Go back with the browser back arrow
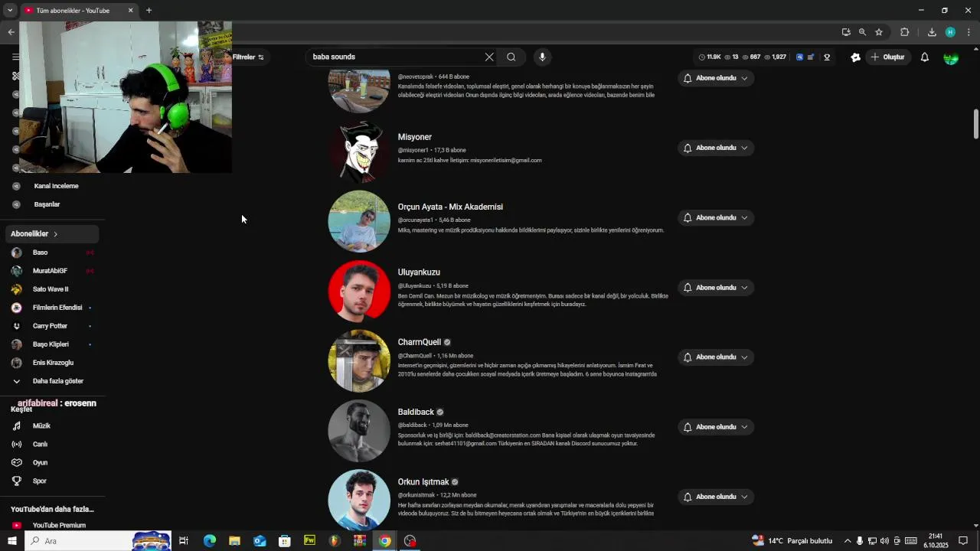The image size is (980, 551). pos(11,31)
